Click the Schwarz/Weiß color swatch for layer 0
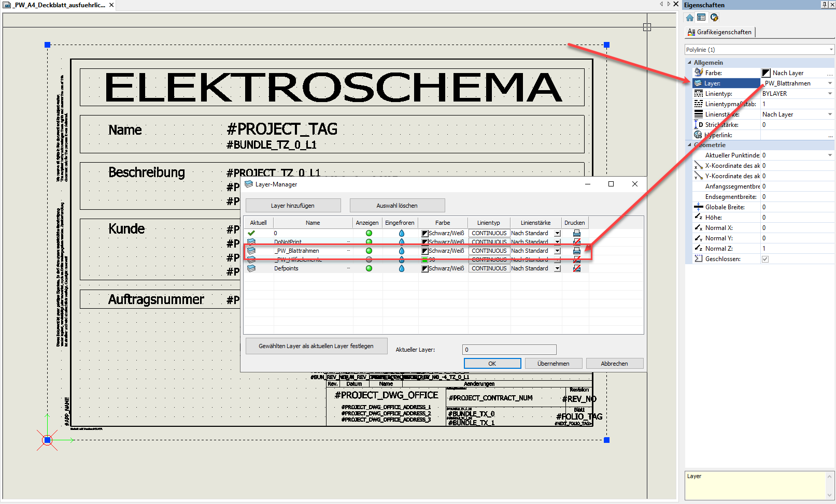The image size is (836, 504). (x=425, y=234)
